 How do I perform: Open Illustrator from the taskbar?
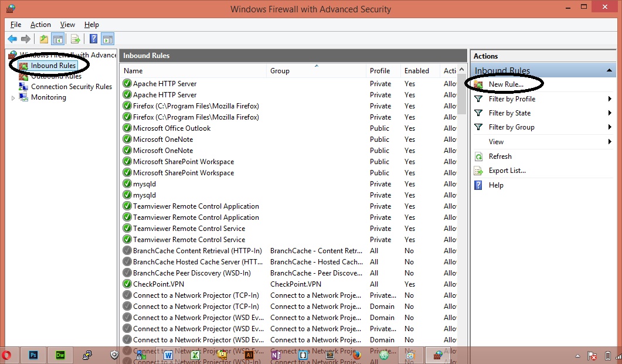pyautogui.click(x=249, y=355)
